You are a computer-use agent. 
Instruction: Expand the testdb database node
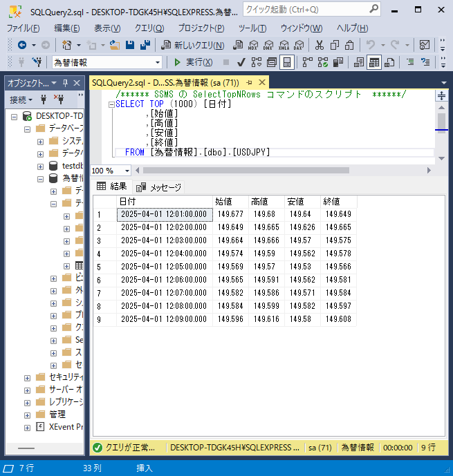pos(41,166)
